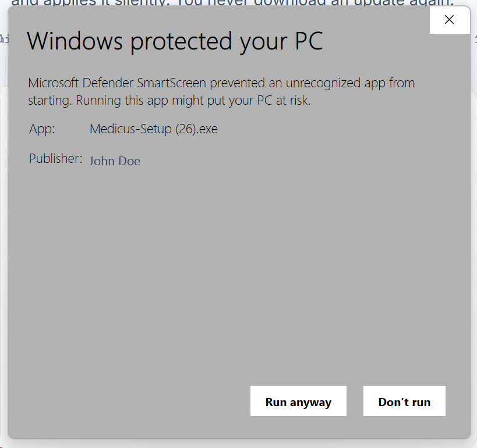Click the word 'Windows' in the dialog title
Viewport: 477px width, 448px height.
point(75,41)
